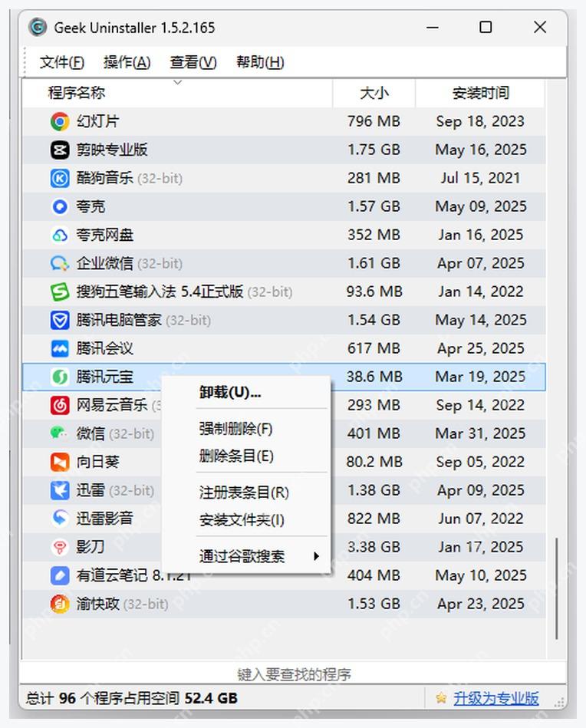Click the 升级为专业版 link
This screenshot has height=728, width=586.
[x=496, y=698]
